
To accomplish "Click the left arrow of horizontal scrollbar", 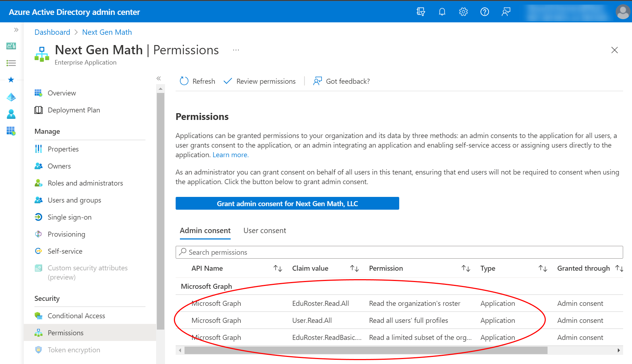I will [x=180, y=351].
